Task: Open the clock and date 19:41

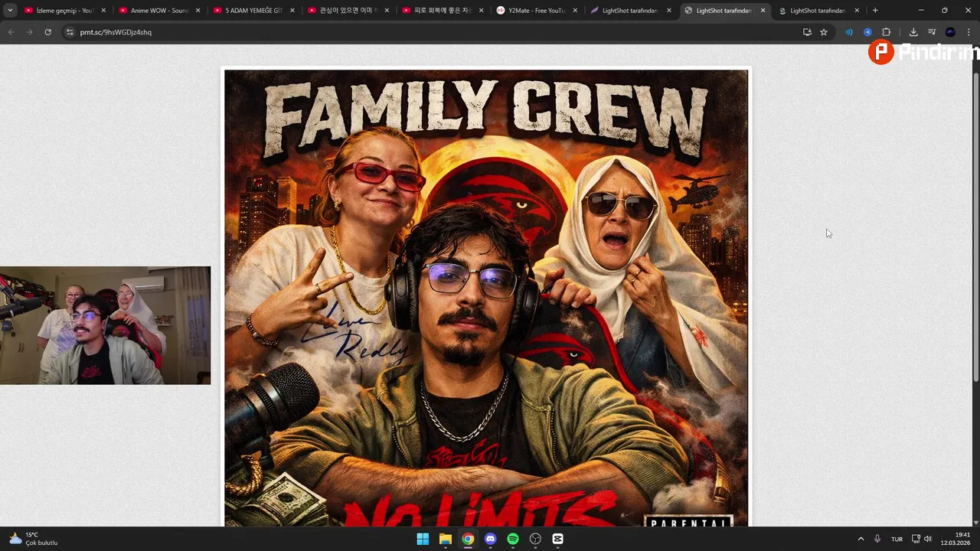Action: (x=955, y=539)
